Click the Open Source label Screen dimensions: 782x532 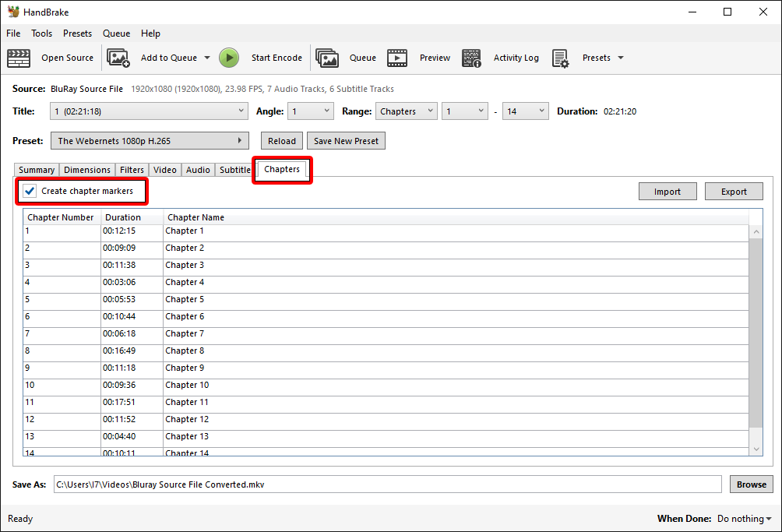click(67, 58)
